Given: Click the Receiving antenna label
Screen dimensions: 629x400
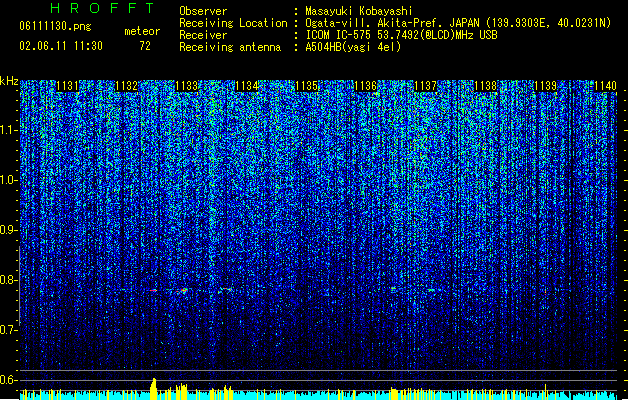Looking at the screenshot, I should tap(230, 47).
